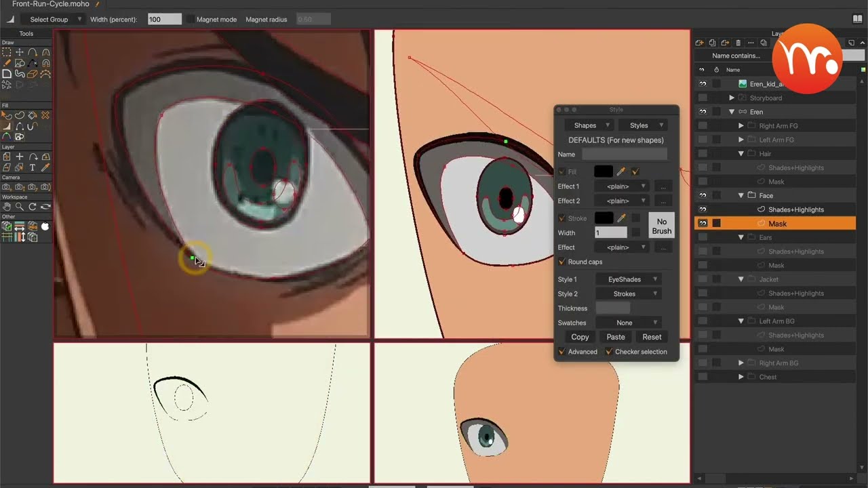Select the Layer section Eyedropper tool
The width and height of the screenshot is (868, 488).
click(x=45, y=167)
